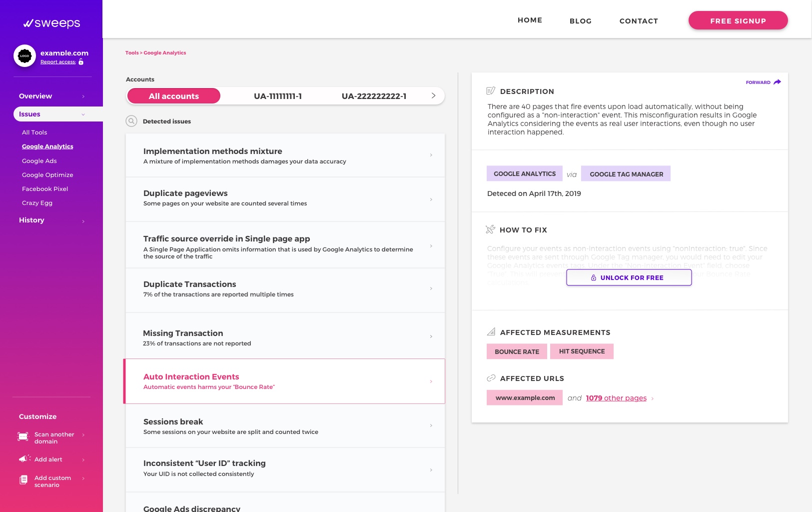This screenshot has width=812, height=512.
Task: Open the Sessions break issue
Action: 285,426
